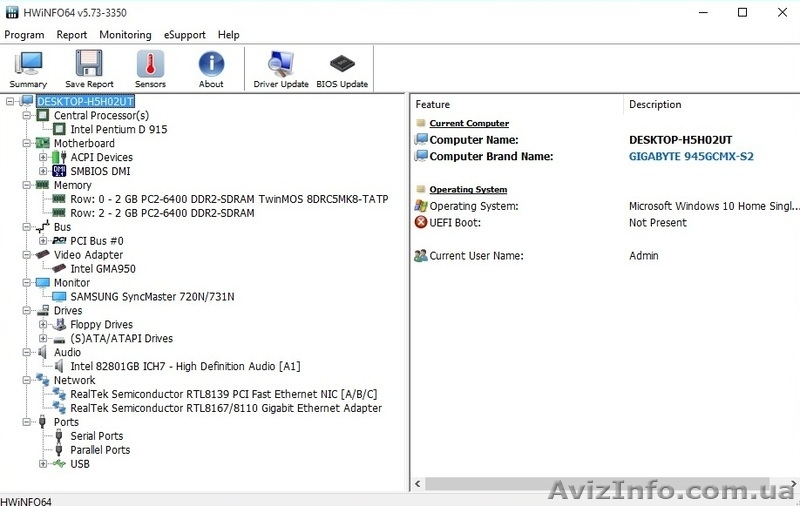Click the Central Processor(s) chip icon

coord(43,115)
